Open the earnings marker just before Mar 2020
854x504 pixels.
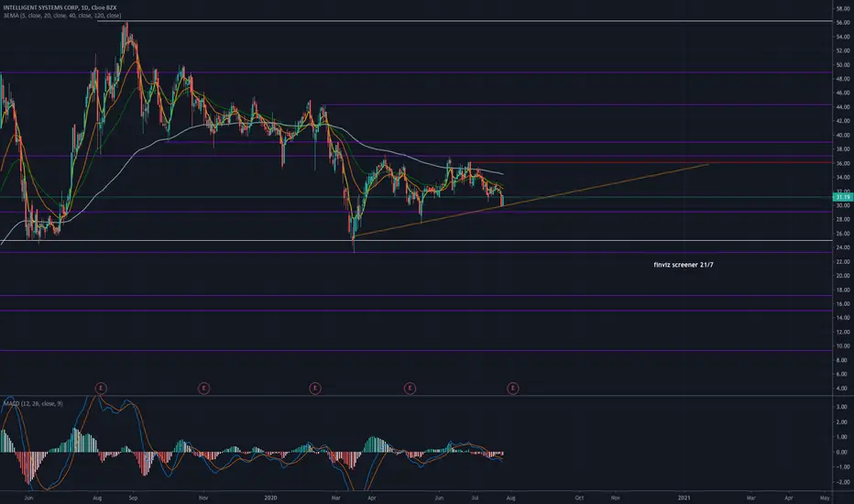[315, 388]
